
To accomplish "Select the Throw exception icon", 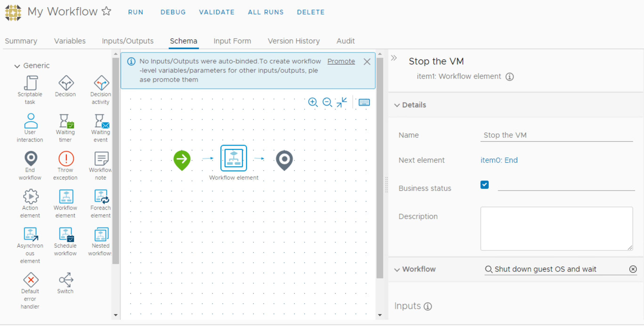I will (x=66, y=159).
